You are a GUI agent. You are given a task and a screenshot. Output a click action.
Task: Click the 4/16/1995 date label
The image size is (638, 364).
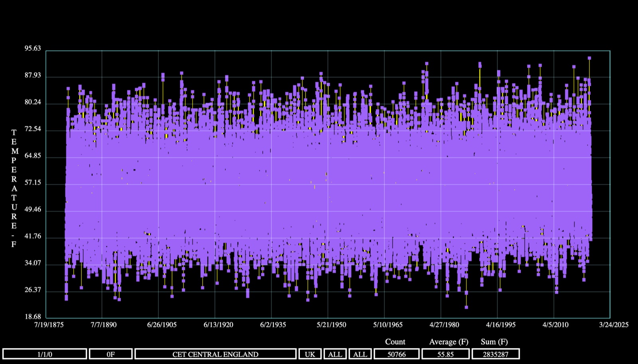point(501,325)
